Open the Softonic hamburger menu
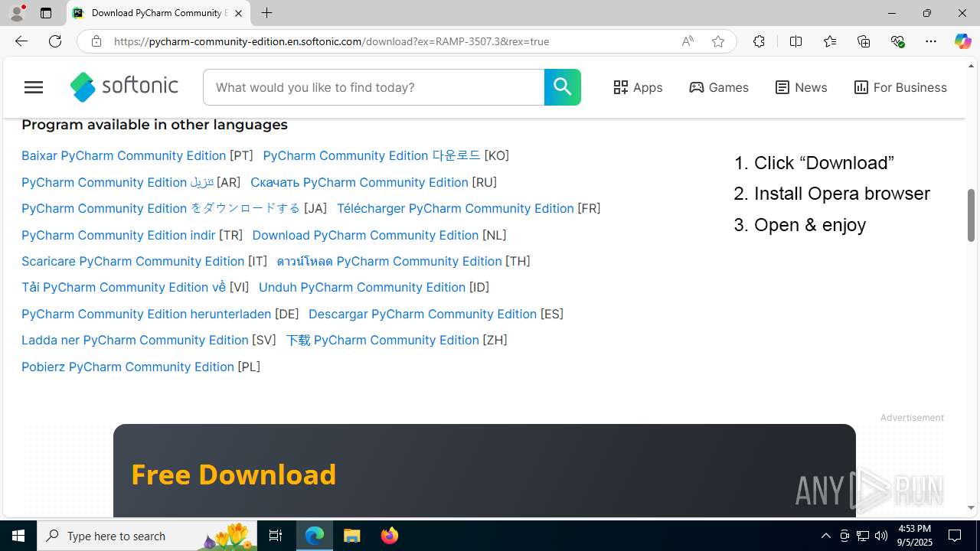 coord(34,87)
